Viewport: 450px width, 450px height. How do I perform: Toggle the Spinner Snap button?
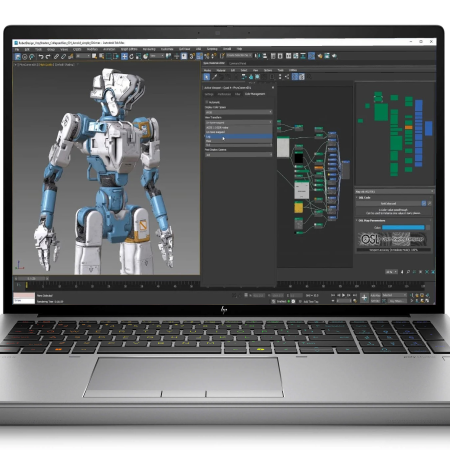[x=214, y=56]
